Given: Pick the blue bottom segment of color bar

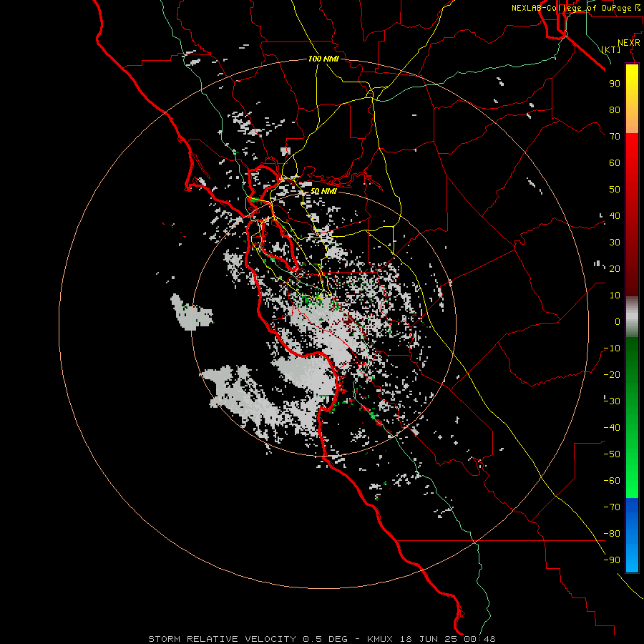Looking at the screenshot, I should 632,535.
